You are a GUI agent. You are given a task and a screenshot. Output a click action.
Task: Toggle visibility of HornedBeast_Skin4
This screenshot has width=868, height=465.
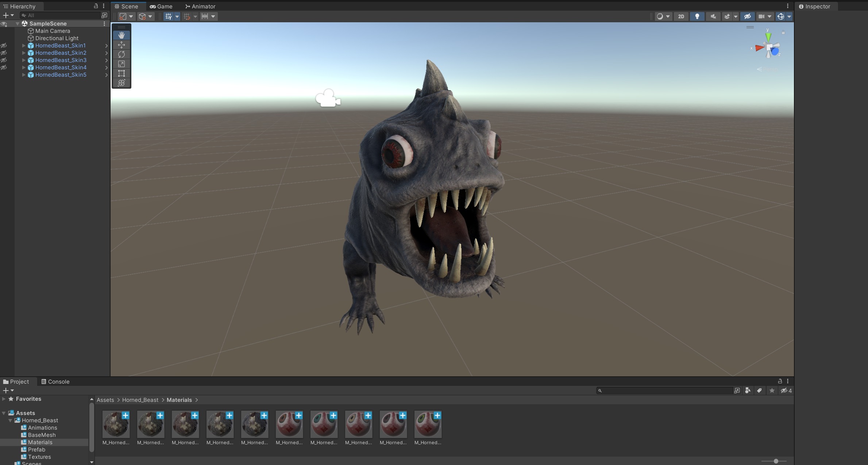click(4, 68)
